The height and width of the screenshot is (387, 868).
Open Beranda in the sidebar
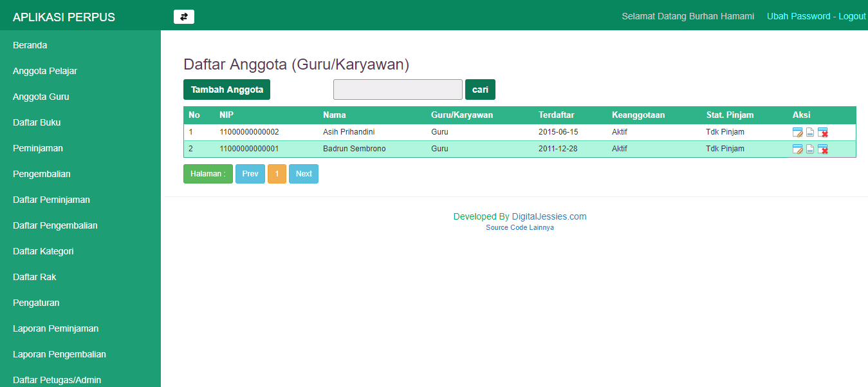(30, 45)
